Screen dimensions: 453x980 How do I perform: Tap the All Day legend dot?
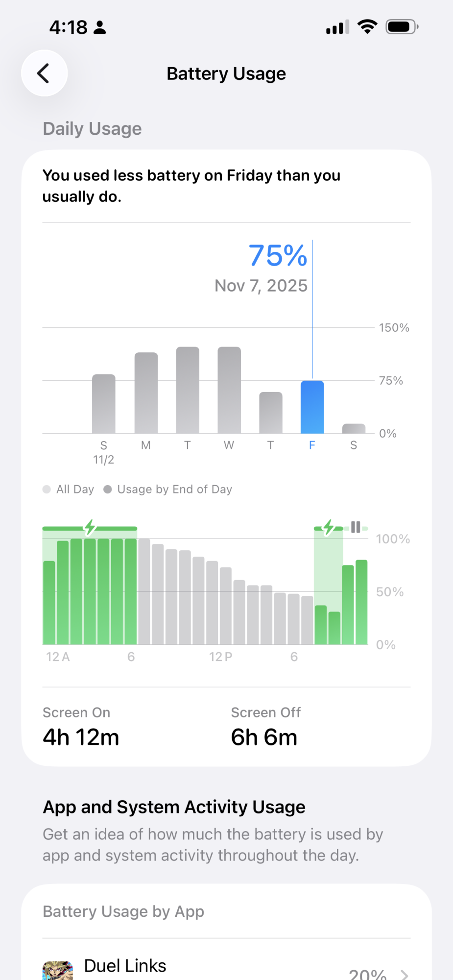(x=47, y=489)
